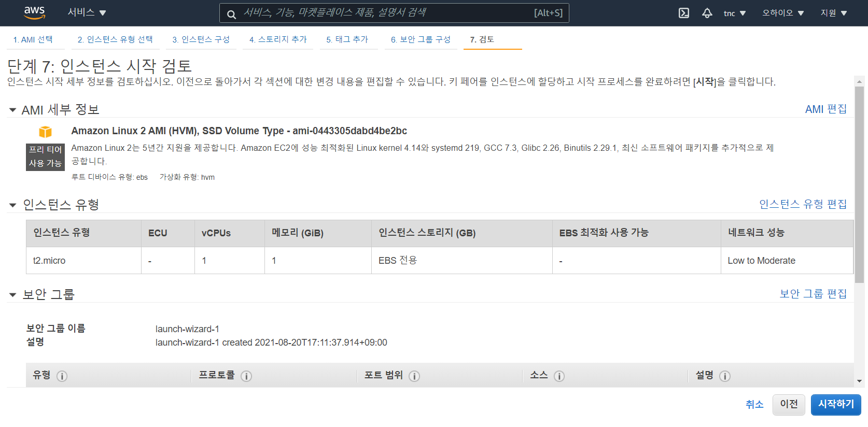Click the 인스턴스 유형 편집 link

[803, 204]
